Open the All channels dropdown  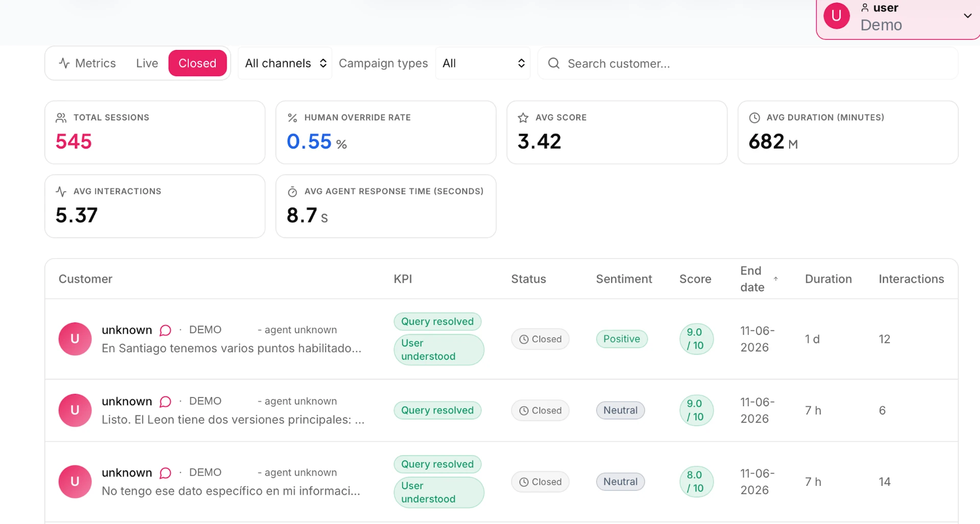285,63
